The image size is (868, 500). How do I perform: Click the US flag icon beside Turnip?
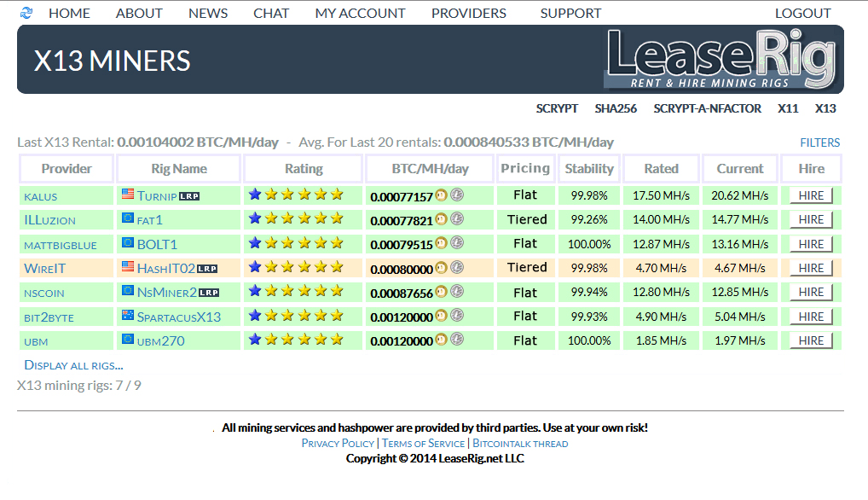[x=128, y=194]
